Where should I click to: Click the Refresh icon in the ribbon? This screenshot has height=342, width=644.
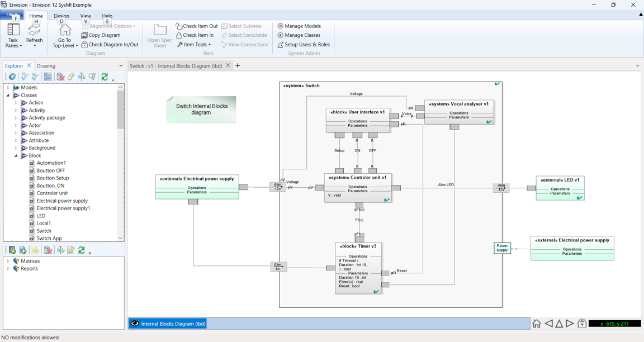point(34,30)
